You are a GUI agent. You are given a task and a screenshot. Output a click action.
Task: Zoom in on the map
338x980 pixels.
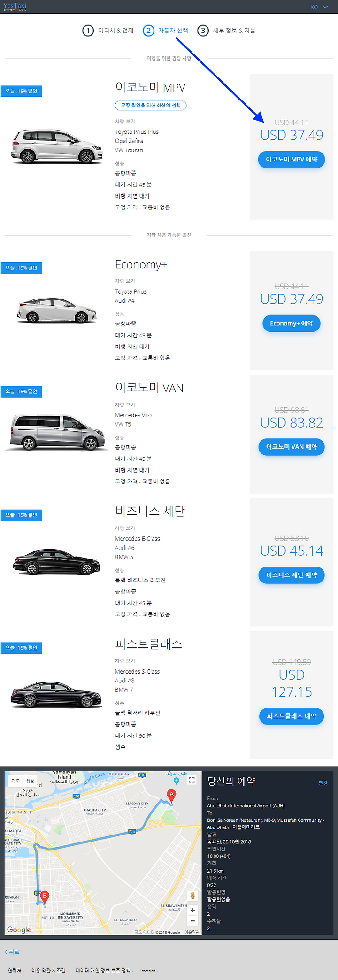[x=192, y=910]
